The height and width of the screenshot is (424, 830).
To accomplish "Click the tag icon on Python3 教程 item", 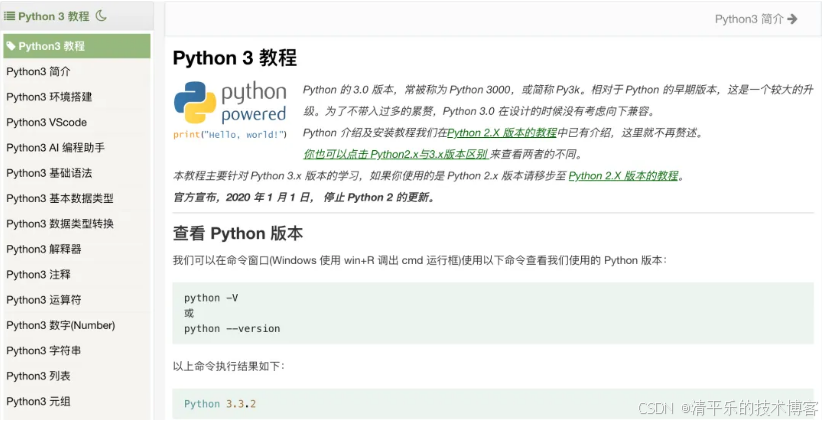I will click(x=11, y=46).
